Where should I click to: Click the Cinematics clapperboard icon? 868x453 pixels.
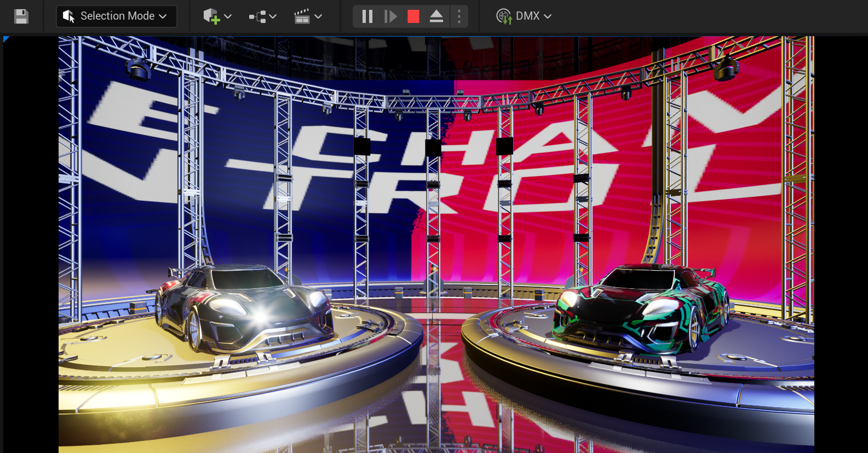302,16
